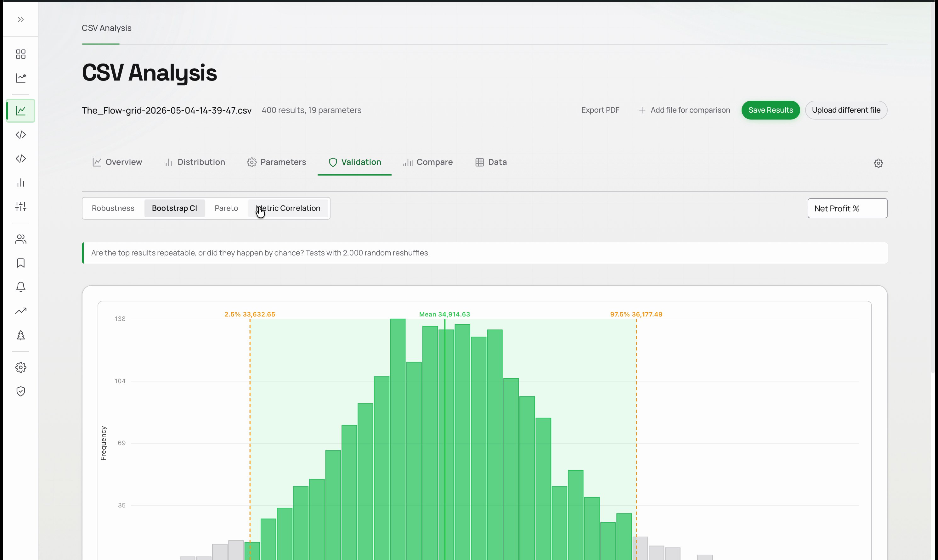Switch to the Distribution tab
Screen dimensions: 938x560
(195, 162)
